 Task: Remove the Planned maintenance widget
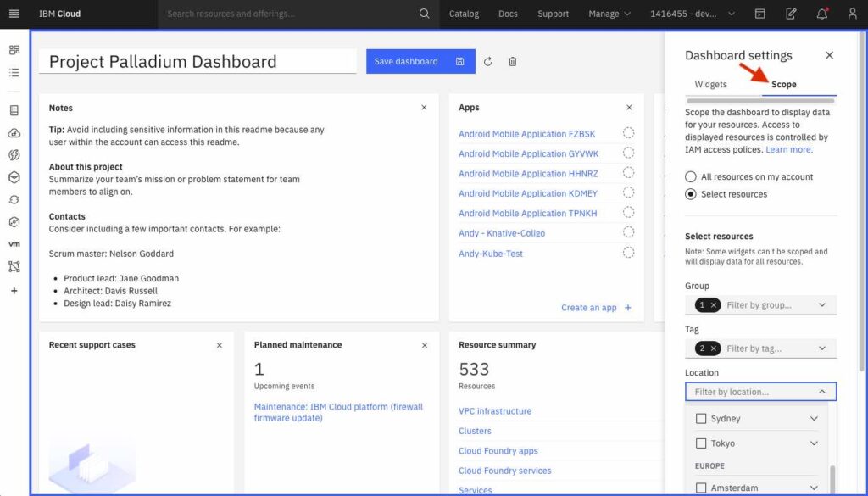click(x=425, y=345)
